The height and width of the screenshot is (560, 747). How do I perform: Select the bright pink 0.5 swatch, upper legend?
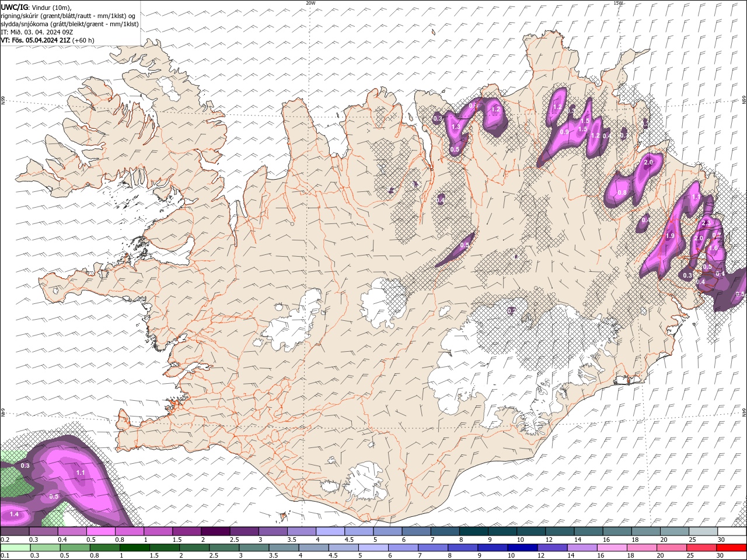pyautogui.click(x=101, y=531)
